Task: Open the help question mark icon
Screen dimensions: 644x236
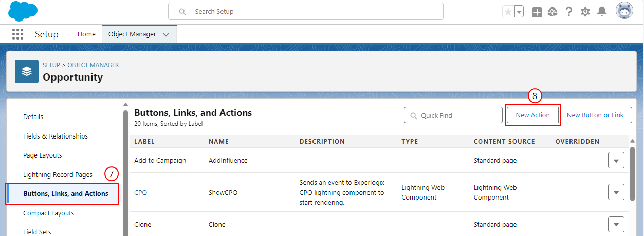Action: [x=569, y=12]
